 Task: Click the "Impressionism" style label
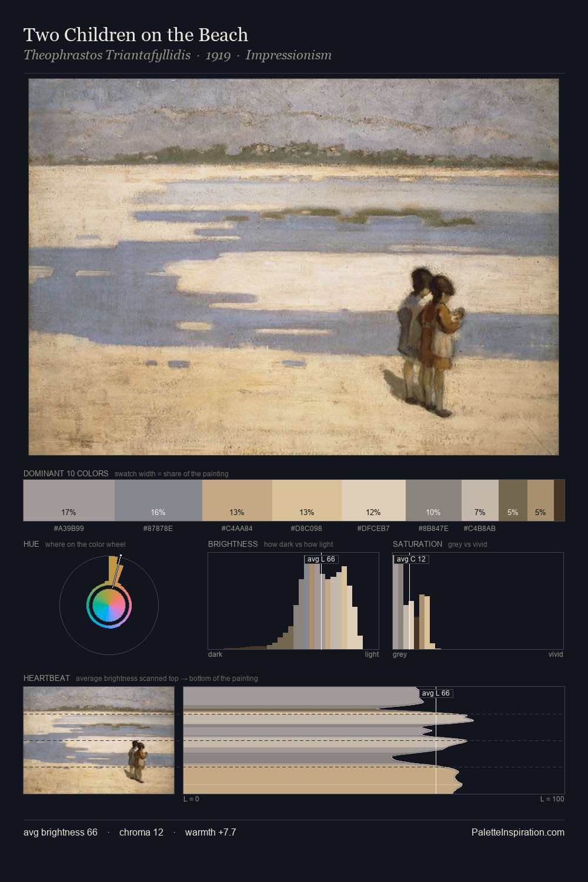289,55
